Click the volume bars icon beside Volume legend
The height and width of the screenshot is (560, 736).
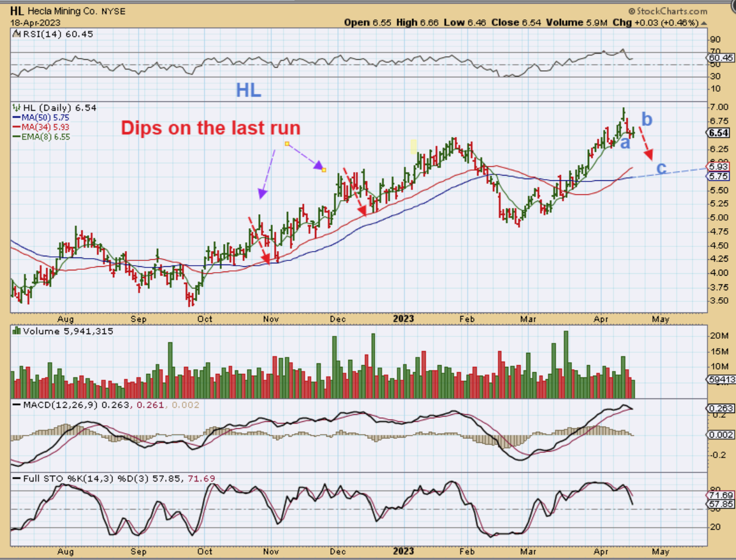click(x=16, y=331)
